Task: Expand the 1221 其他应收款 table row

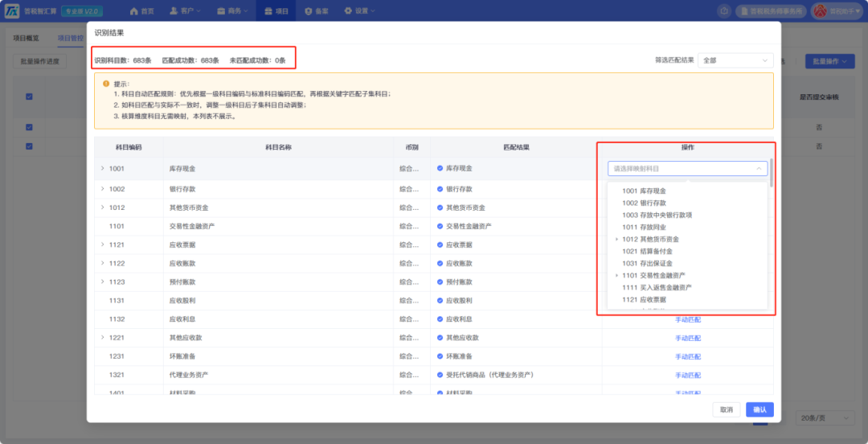Action: (102, 337)
